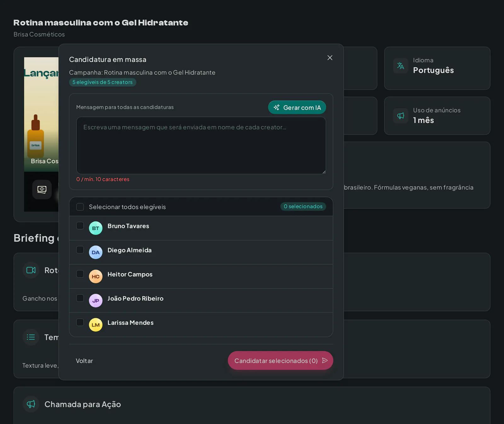Tick the checkbox for Bruno Tavares
Screen dimensions: 504x424
pos(80,226)
